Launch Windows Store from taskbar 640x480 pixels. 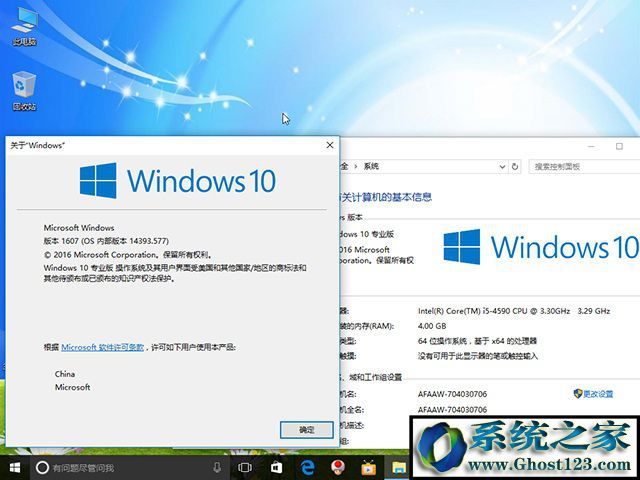click(276, 468)
